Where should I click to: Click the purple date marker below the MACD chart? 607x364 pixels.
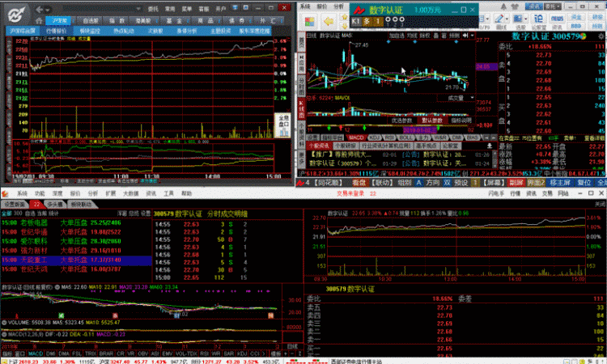point(420,130)
